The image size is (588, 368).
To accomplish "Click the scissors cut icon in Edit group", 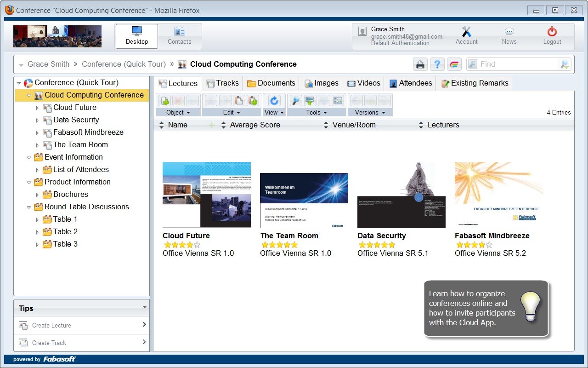I will pyautogui.click(x=211, y=100).
